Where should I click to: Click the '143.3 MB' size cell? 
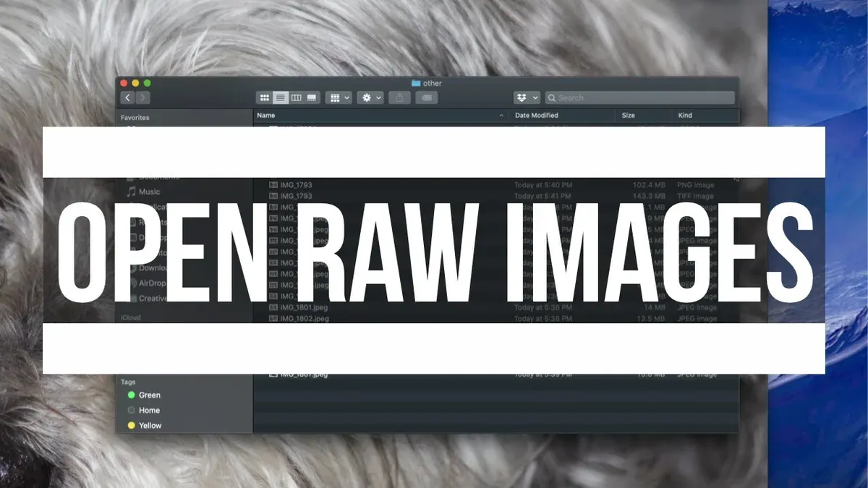pos(648,196)
